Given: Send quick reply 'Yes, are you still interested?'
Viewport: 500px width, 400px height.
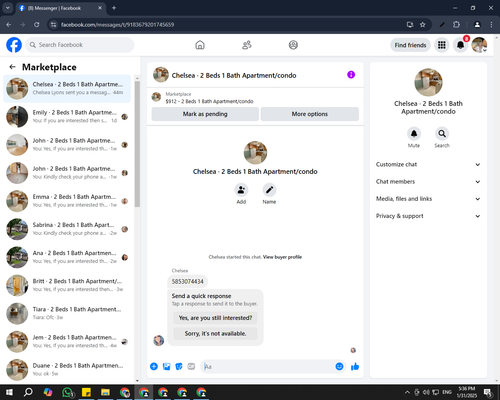Looking at the screenshot, I should [x=215, y=318].
